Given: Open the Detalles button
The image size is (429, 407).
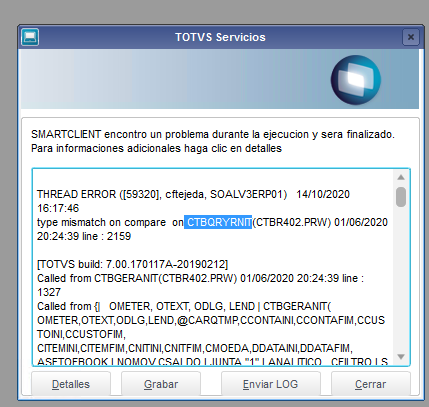Looking at the screenshot, I should click(x=71, y=384).
